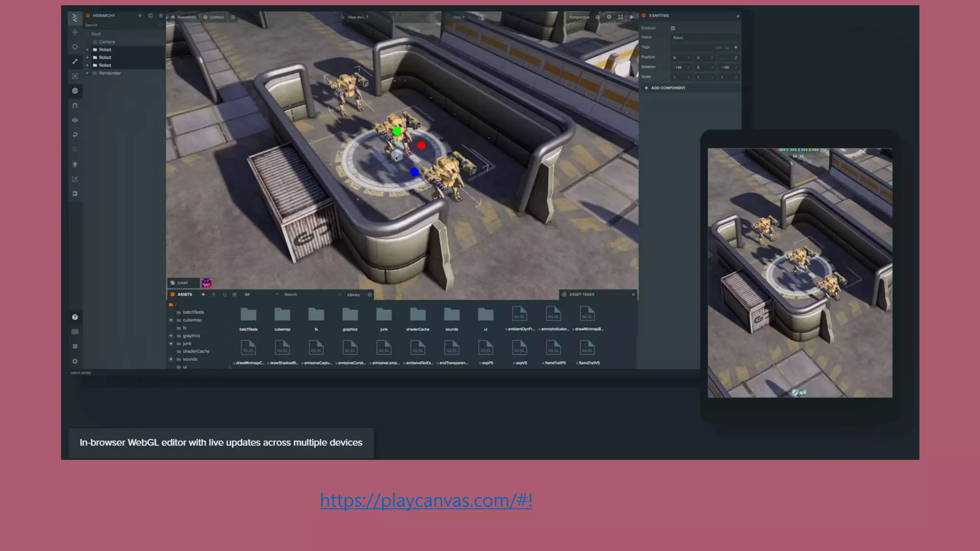Image resolution: width=980 pixels, height=551 pixels.
Task: Duplicate entity with Hierarchy copy icon
Action: pyautogui.click(x=150, y=15)
